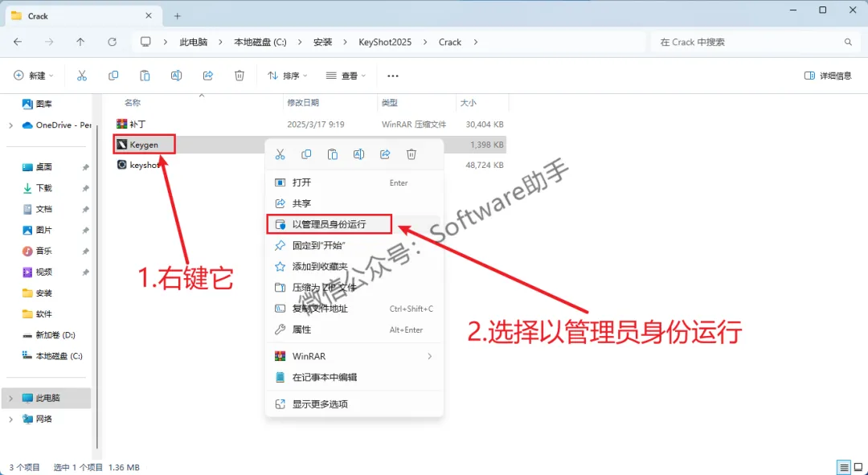This screenshot has width=868, height=475.
Task: Choose 打开 in the context menu
Action: (x=354, y=182)
